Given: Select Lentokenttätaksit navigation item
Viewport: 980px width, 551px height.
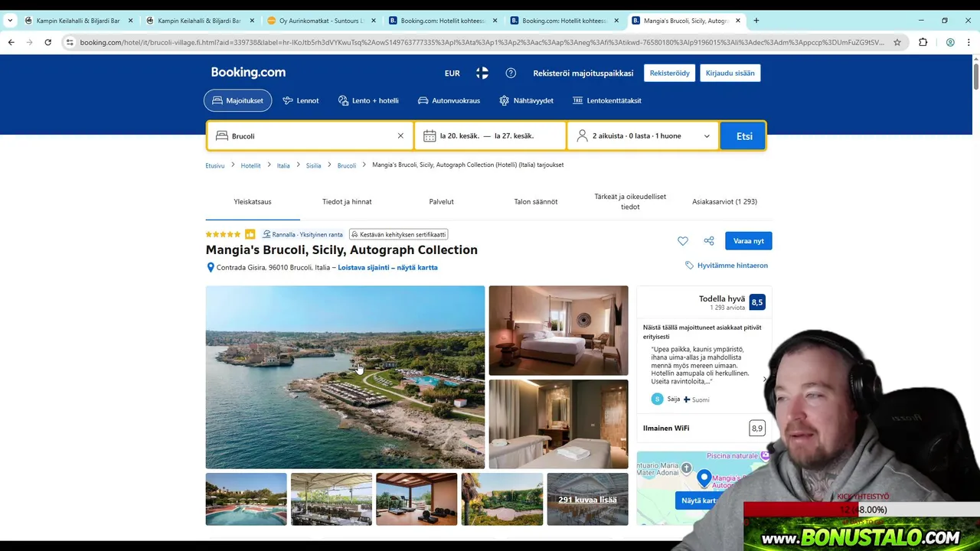Looking at the screenshot, I should point(607,100).
